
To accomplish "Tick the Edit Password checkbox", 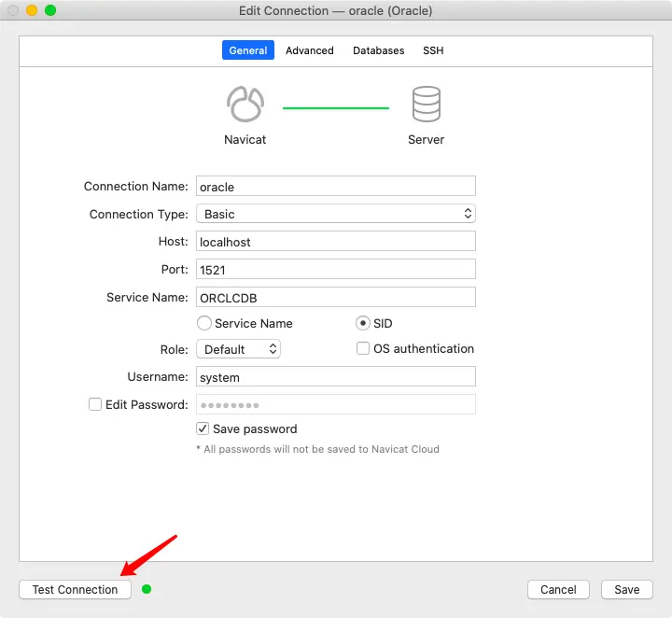I will click(x=95, y=404).
